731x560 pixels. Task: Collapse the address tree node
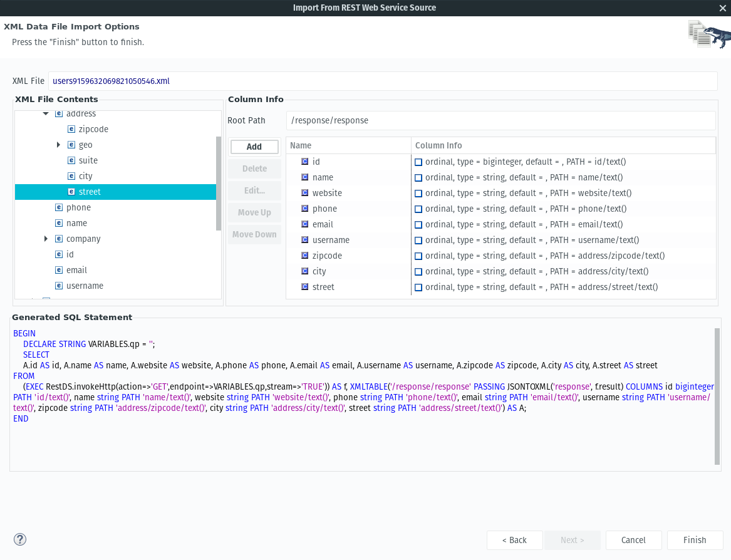coord(46,113)
